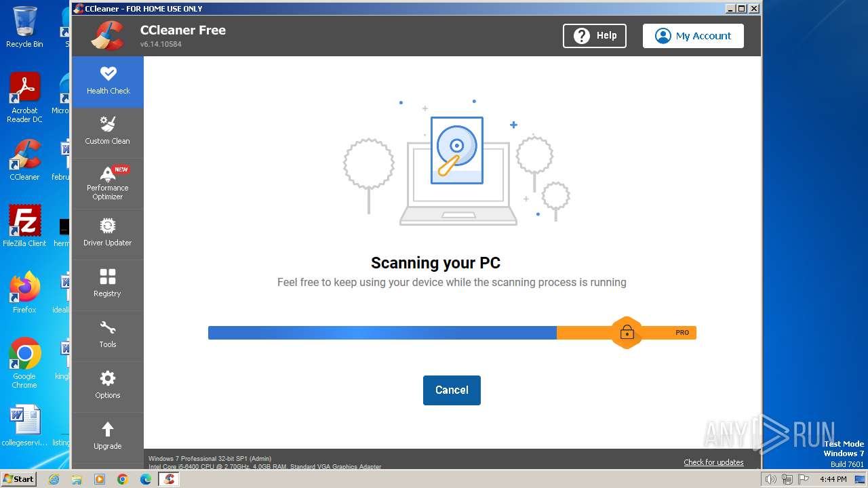The image size is (868, 488).
Task: Open Acrobat Reader DC desktop shortcut
Action: point(24,98)
